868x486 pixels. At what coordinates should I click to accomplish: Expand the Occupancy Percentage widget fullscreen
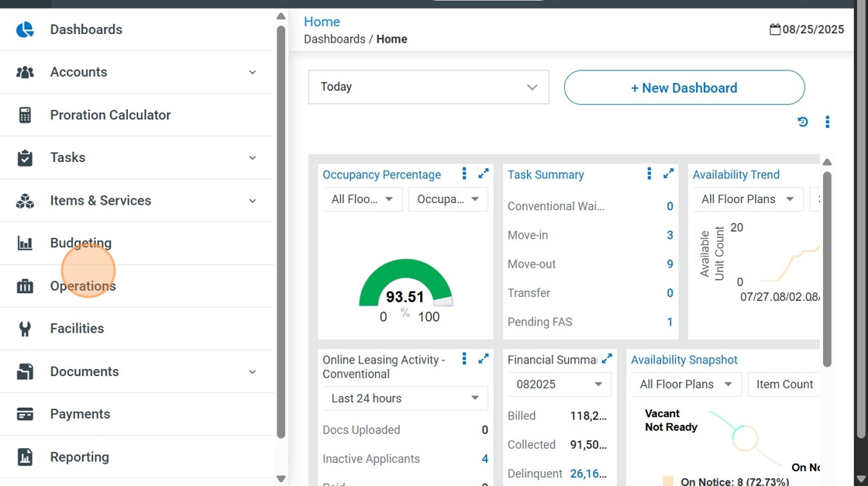click(x=484, y=174)
